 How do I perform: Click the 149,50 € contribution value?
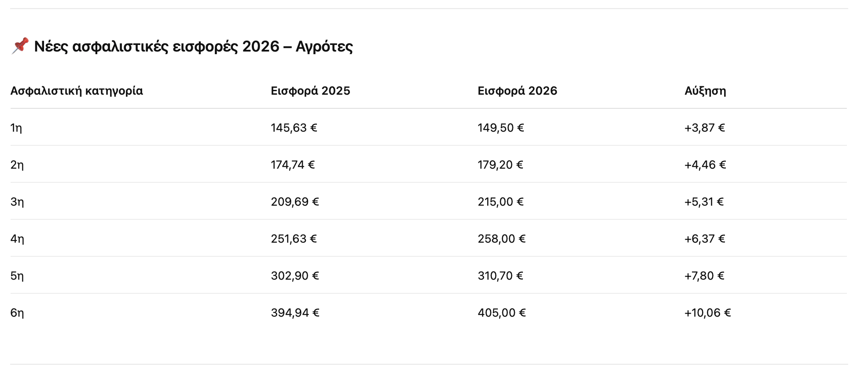coord(500,128)
